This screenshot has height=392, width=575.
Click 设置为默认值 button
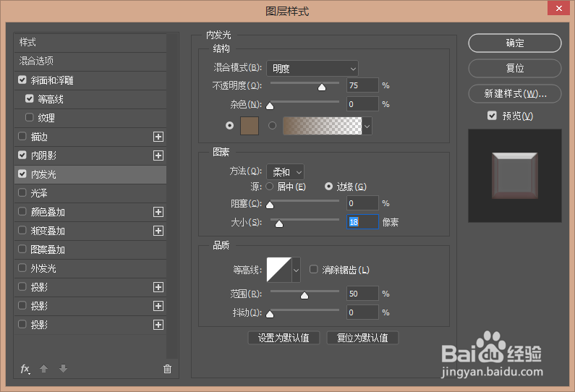[x=284, y=338]
